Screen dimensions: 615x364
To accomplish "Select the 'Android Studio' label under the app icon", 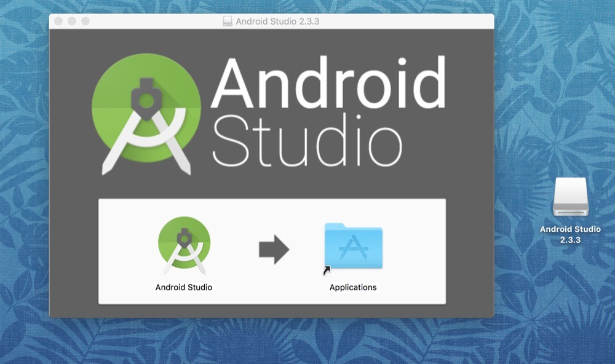I will pyautogui.click(x=183, y=286).
